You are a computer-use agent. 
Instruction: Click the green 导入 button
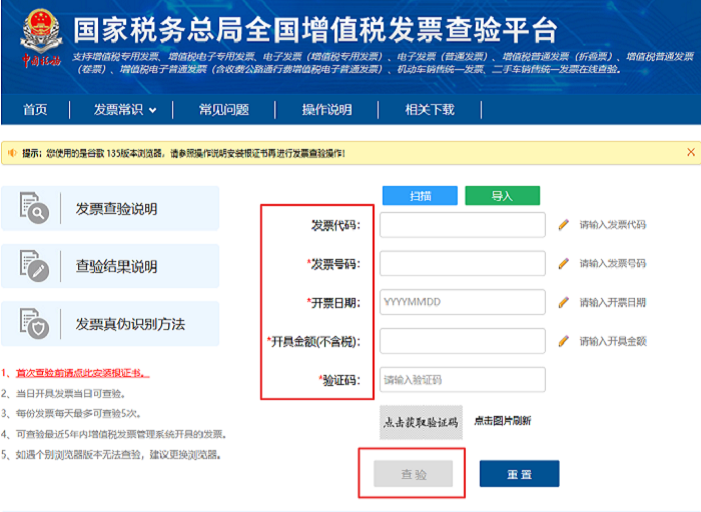[503, 196]
